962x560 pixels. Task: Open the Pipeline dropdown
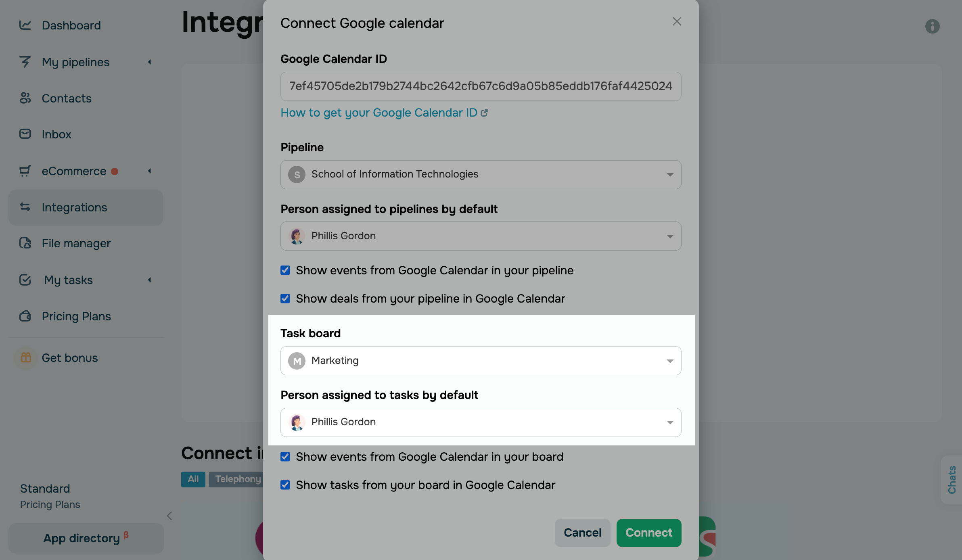click(x=481, y=175)
